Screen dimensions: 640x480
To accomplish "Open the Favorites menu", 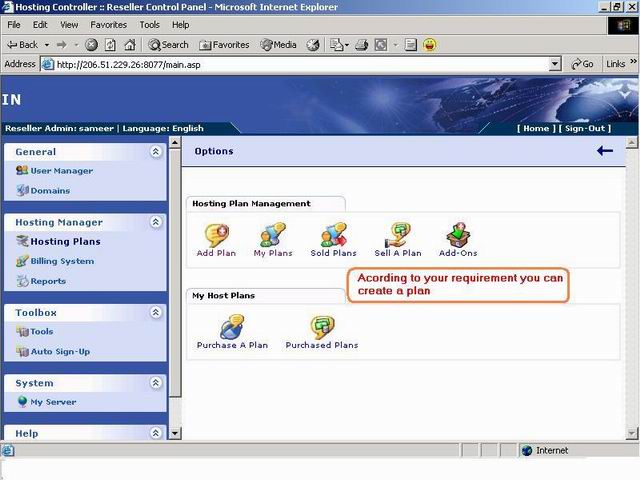I will (109, 25).
